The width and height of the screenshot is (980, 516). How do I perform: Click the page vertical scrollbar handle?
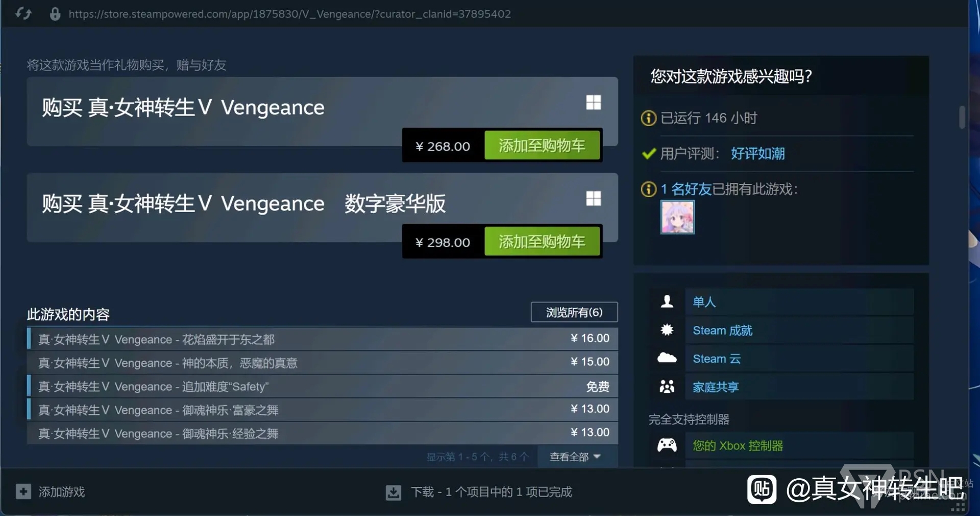962,117
